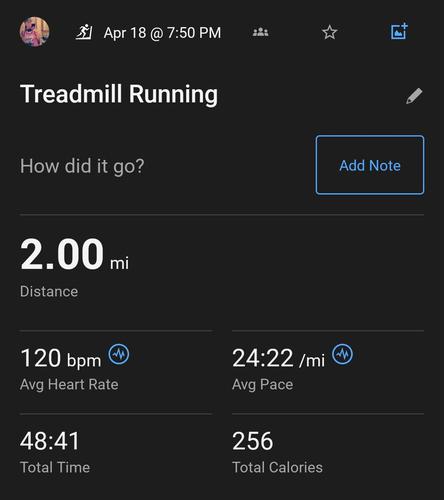The image size is (444, 500).
Task: Tap the 'How did it go?' prompt
Action: [82, 166]
